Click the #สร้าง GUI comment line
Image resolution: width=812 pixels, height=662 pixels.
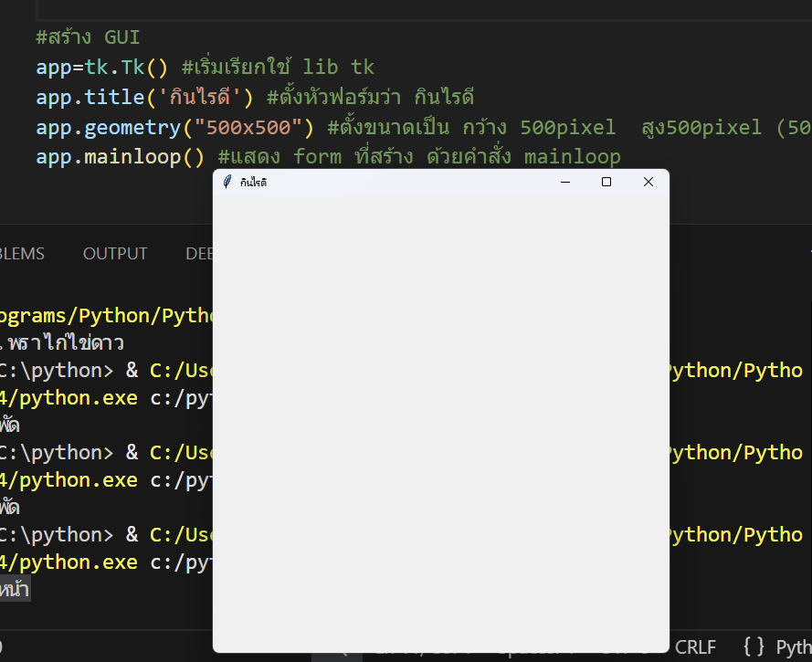point(88,38)
